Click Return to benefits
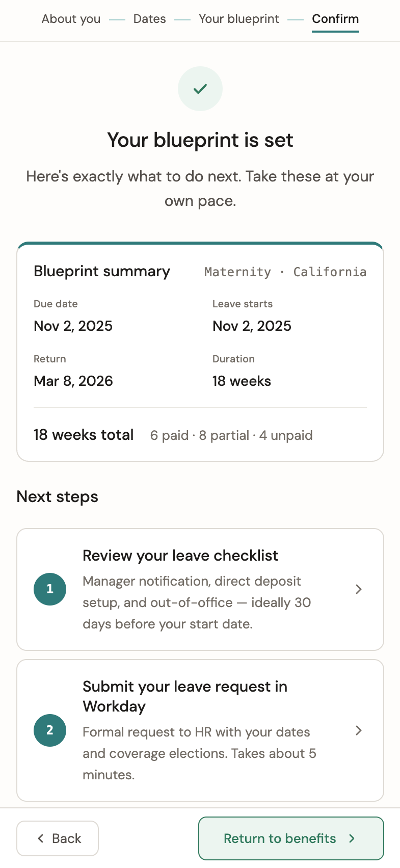Screen dimensions: 400x868 pos(290,838)
